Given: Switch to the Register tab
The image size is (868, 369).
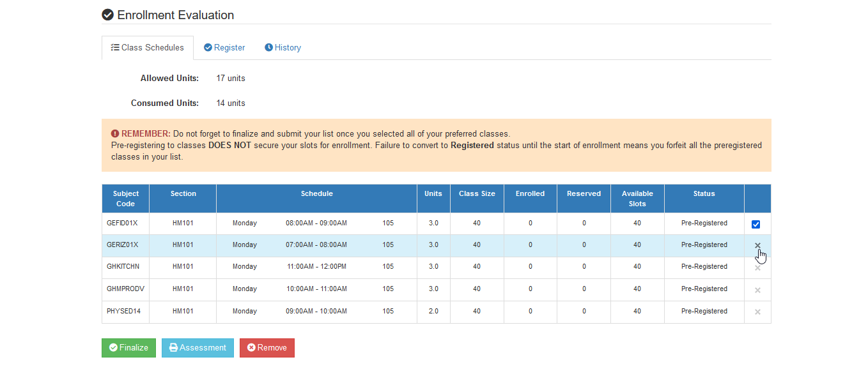Looking at the screenshot, I should 224,48.
